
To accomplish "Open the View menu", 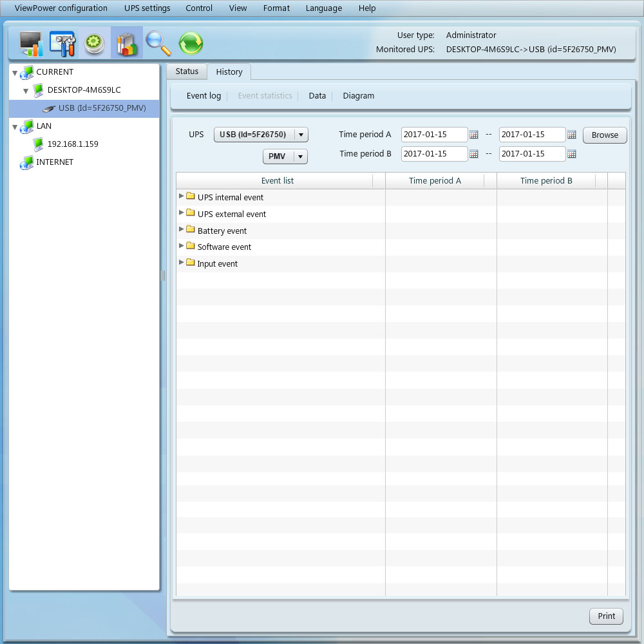I will 238,8.
